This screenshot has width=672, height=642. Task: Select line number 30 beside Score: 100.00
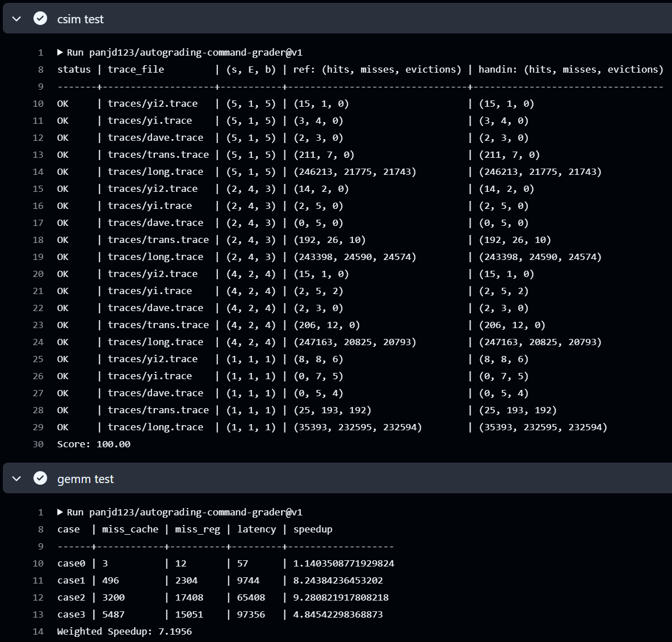coord(38,444)
